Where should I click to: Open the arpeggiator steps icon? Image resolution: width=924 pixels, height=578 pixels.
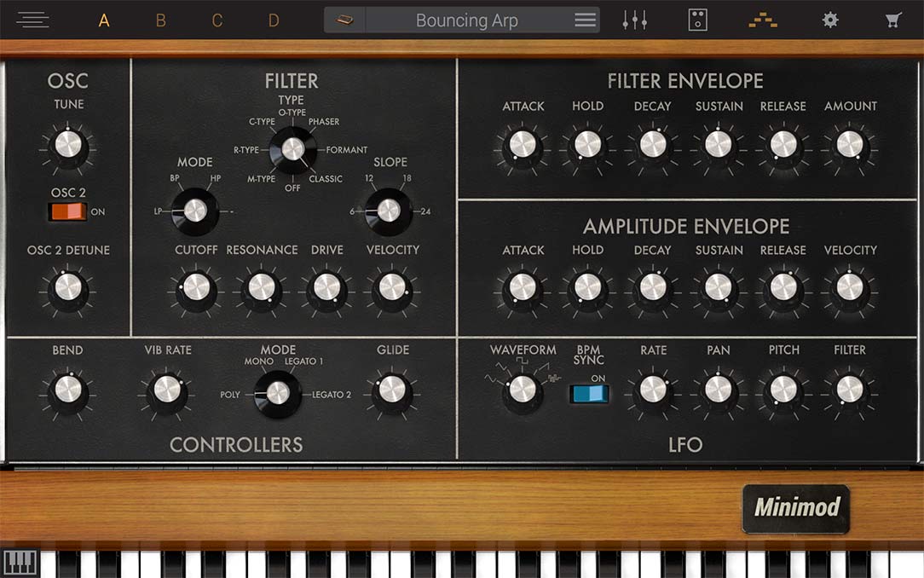762,20
